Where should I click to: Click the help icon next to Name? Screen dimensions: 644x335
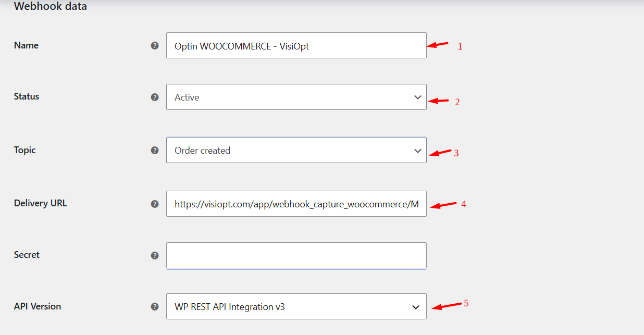coord(155,45)
